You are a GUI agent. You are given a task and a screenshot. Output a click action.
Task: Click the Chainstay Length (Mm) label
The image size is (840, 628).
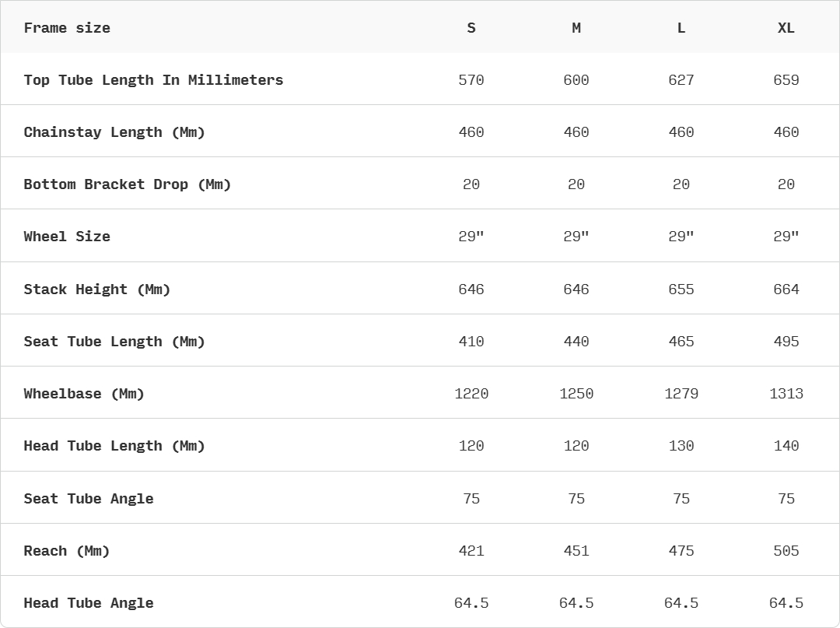point(114,132)
